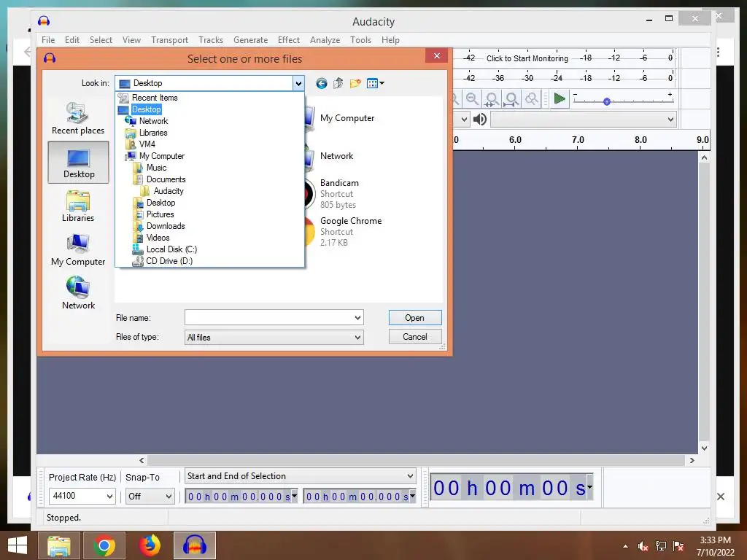Open Google Chrome from taskbar
The width and height of the screenshot is (747, 560).
point(104,545)
